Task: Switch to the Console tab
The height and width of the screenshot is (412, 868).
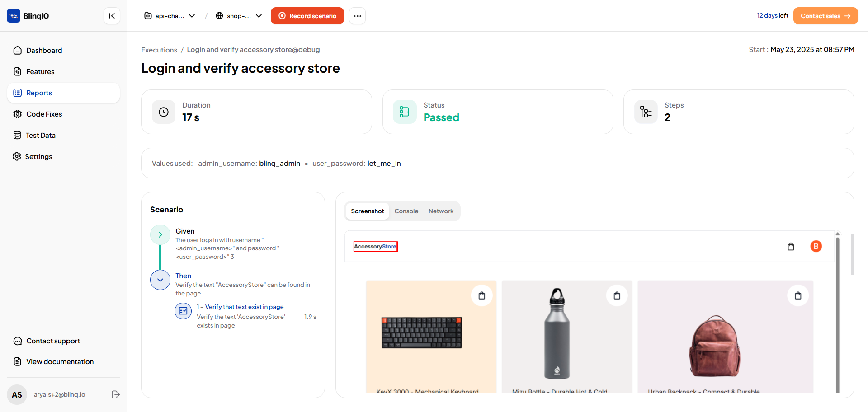Action: pos(406,211)
